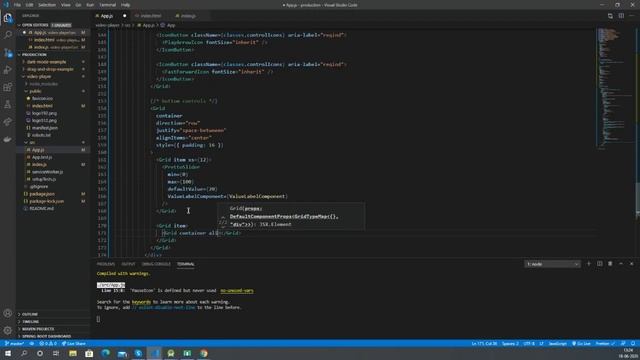
Task: Start Live Share from the status bar
Action: pos(73,344)
